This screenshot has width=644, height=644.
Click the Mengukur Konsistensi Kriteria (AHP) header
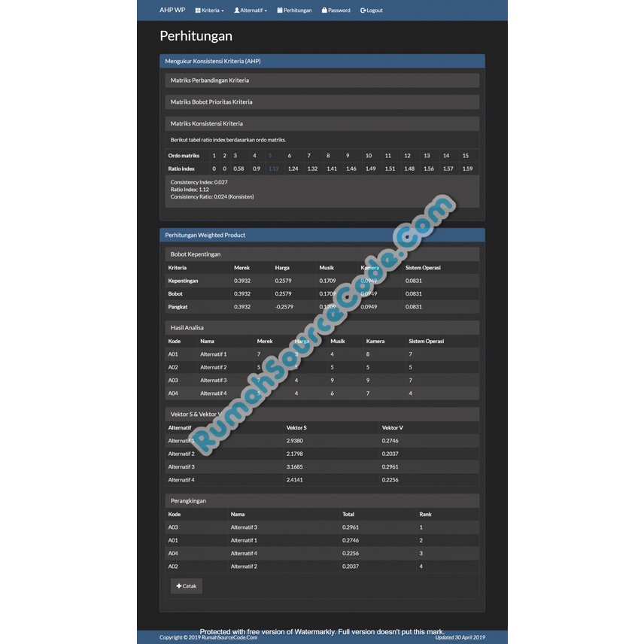tap(322, 61)
